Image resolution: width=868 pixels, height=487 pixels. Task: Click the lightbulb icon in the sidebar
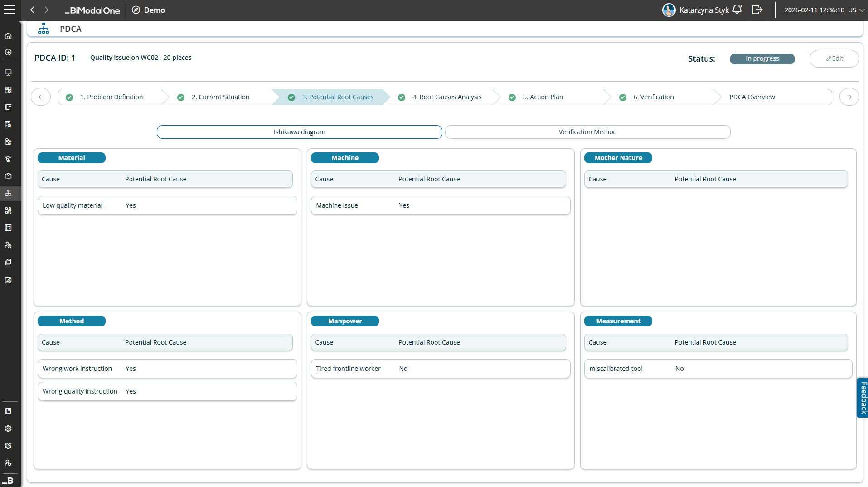8,159
